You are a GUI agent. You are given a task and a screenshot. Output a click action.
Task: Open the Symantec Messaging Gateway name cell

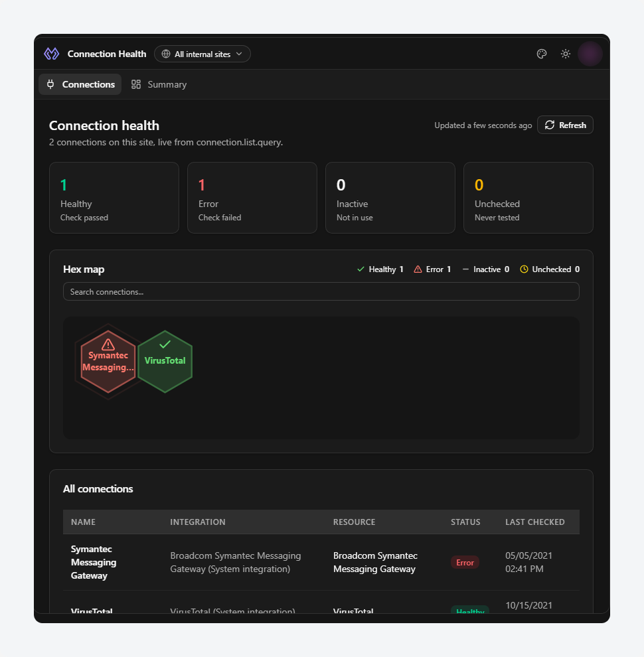click(94, 562)
